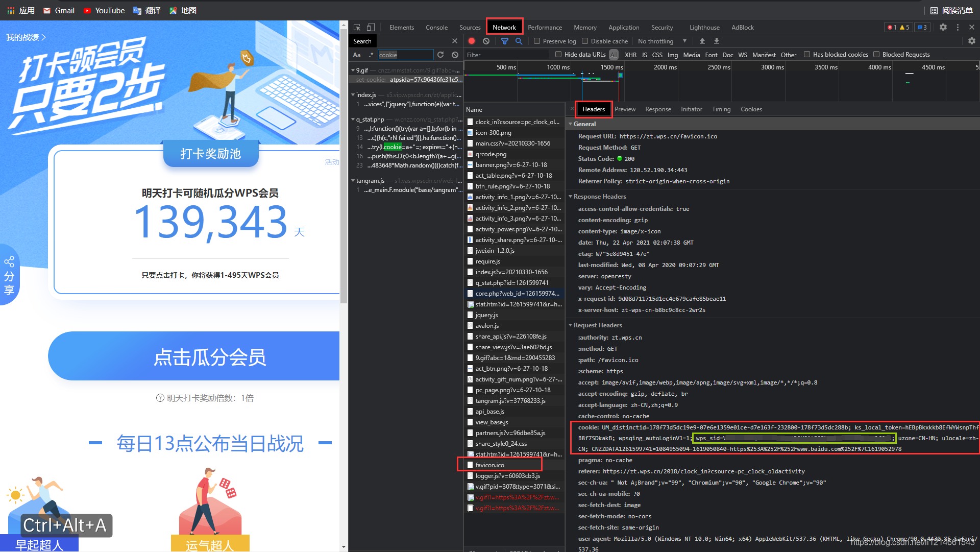980x552 pixels.
Task: Open the Cookies tab of request details
Action: pyautogui.click(x=751, y=109)
